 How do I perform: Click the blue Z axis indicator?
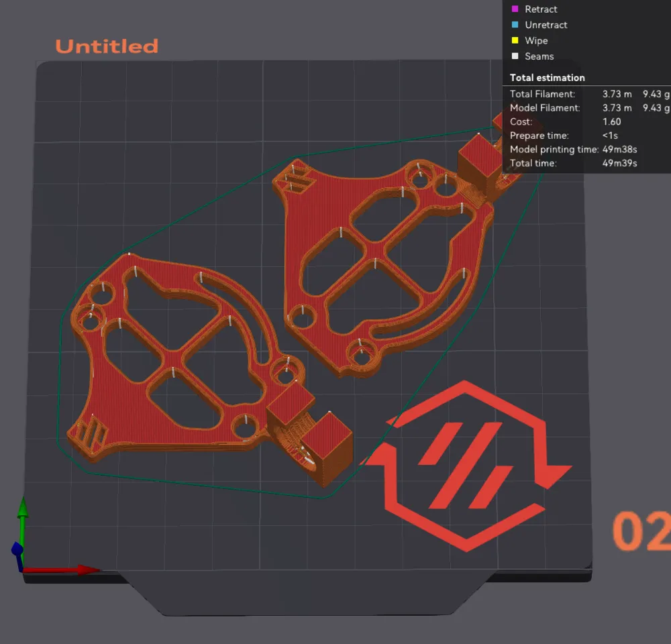pyautogui.click(x=17, y=549)
